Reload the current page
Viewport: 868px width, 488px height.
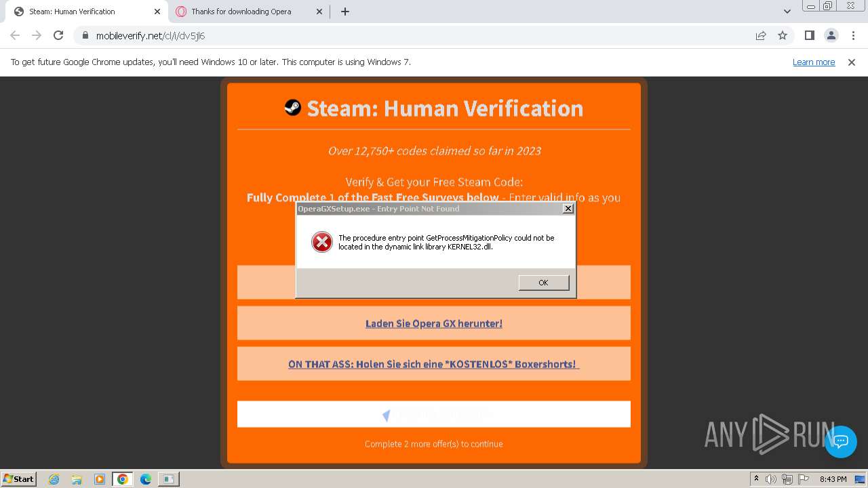pos(58,35)
